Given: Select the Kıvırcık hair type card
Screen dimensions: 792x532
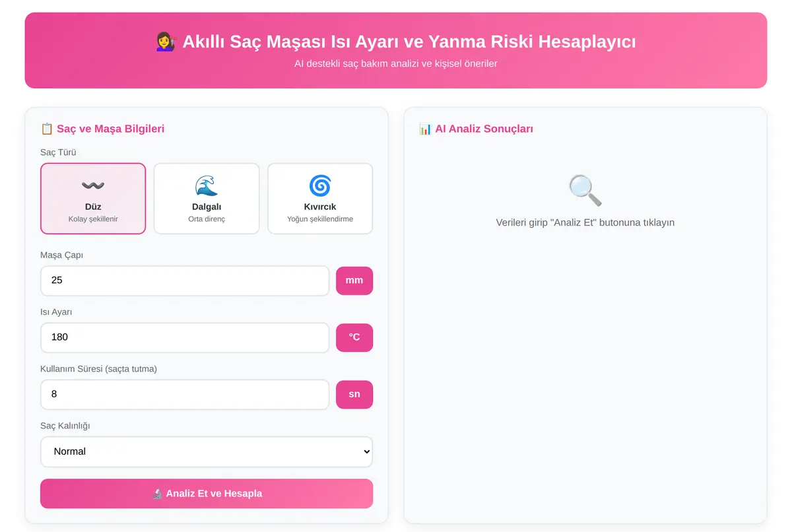Looking at the screenshot, I should 320,199.
